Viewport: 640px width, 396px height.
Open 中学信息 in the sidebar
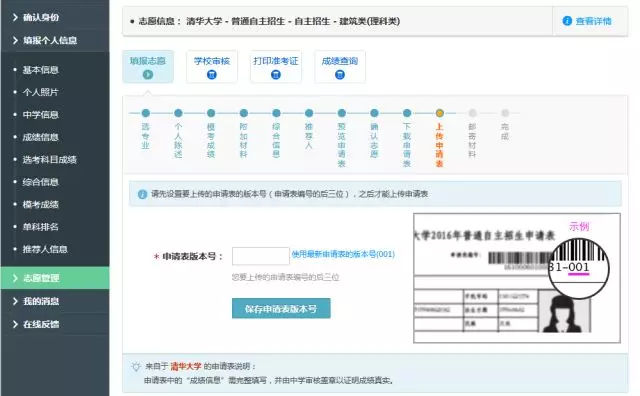[40, 115]
